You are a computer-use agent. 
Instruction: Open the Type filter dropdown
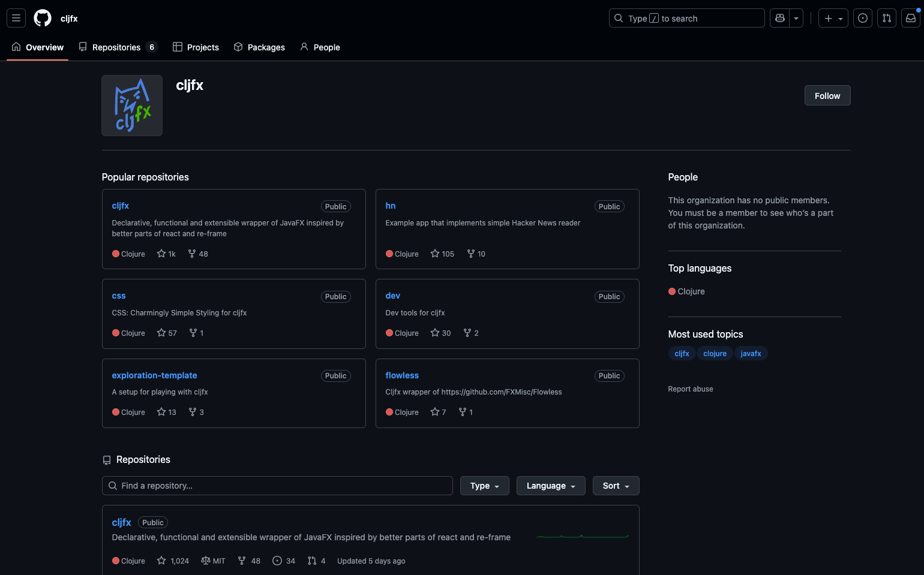pos(484,486)
